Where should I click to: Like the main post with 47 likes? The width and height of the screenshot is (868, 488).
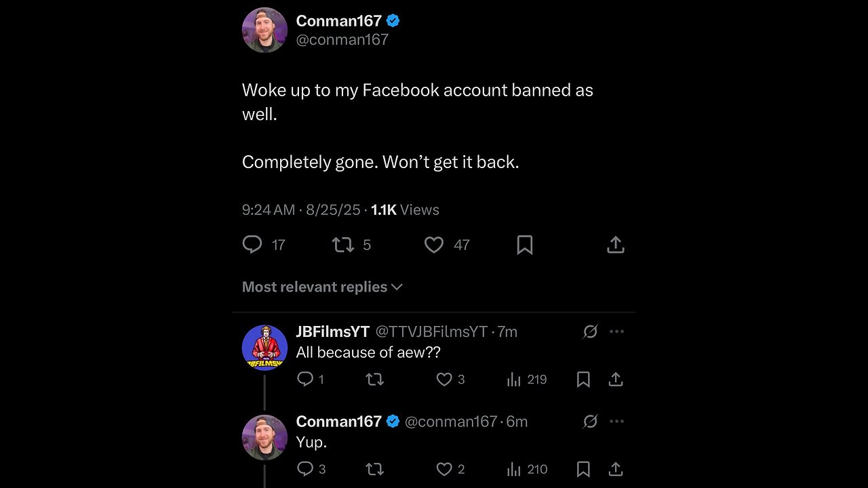(434, 245)
